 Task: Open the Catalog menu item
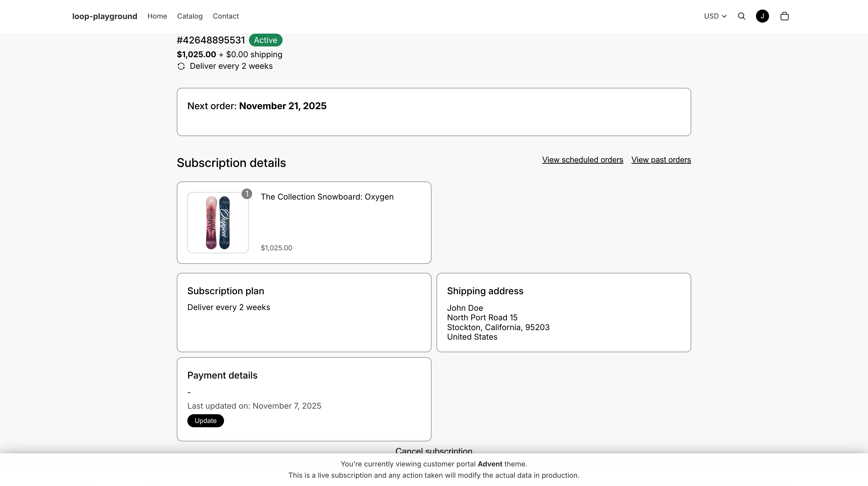(x=190, y=16)
